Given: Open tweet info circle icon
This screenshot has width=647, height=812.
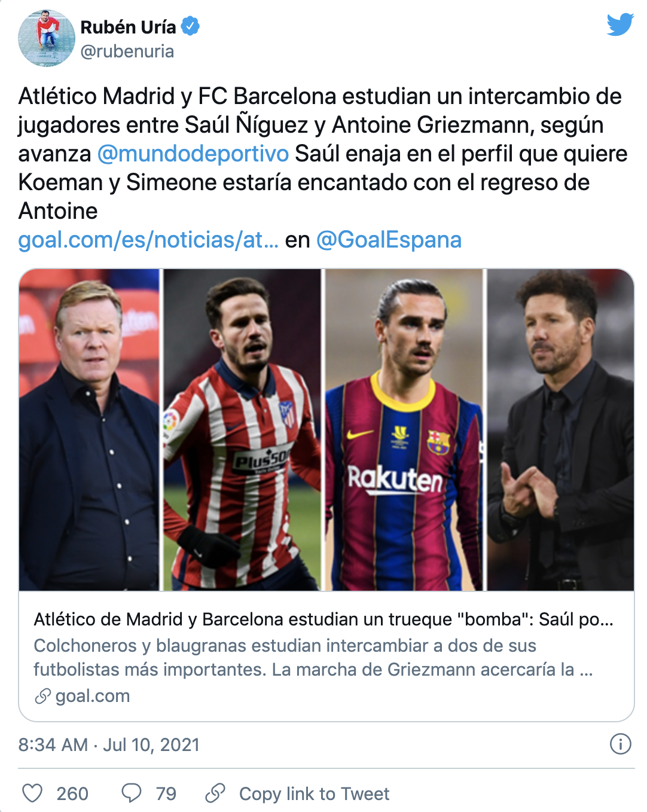Looking at the screenshot, I should point(620,744).
